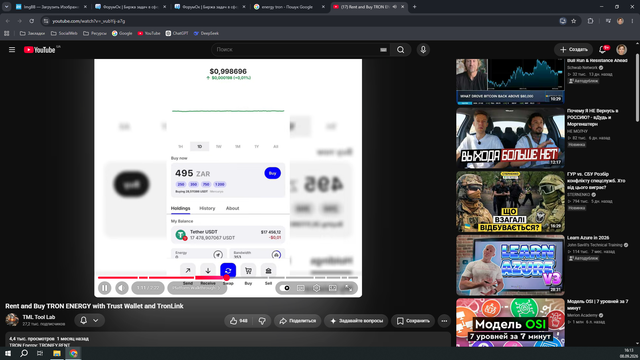Go back in Chrome
The image size is (640, 360).
click(x=8, y=21)
